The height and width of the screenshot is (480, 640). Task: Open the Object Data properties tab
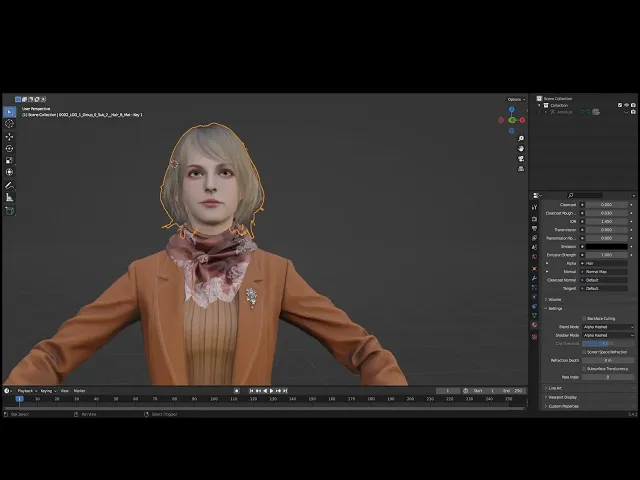point(534,316)
